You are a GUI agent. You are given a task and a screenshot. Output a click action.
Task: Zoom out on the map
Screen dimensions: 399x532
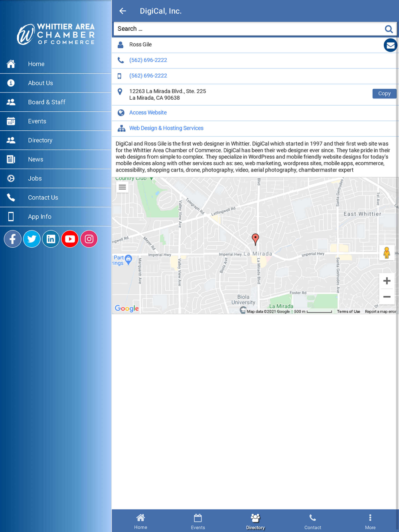[387, 297]
